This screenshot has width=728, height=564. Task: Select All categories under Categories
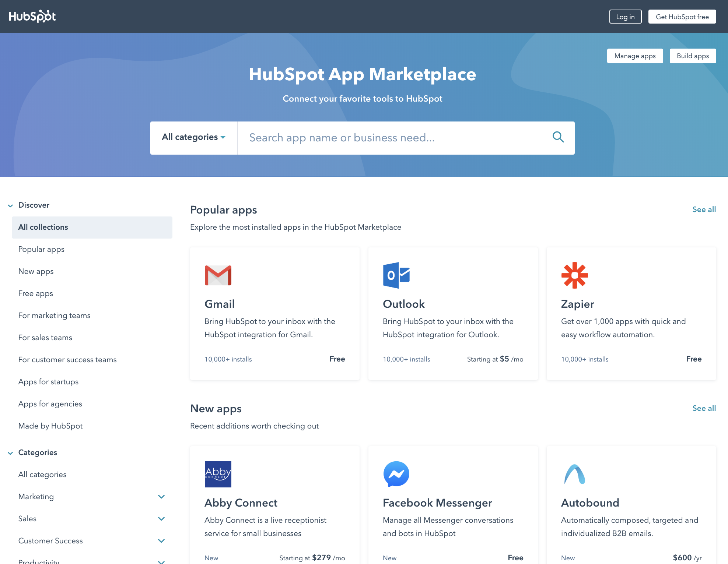click(x=42, y=475)
